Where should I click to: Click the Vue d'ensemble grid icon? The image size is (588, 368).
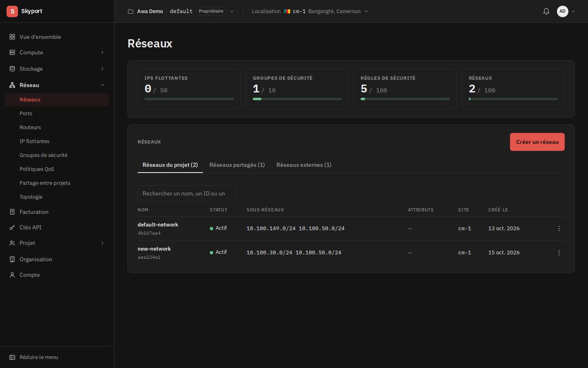(x=12, y=37)
